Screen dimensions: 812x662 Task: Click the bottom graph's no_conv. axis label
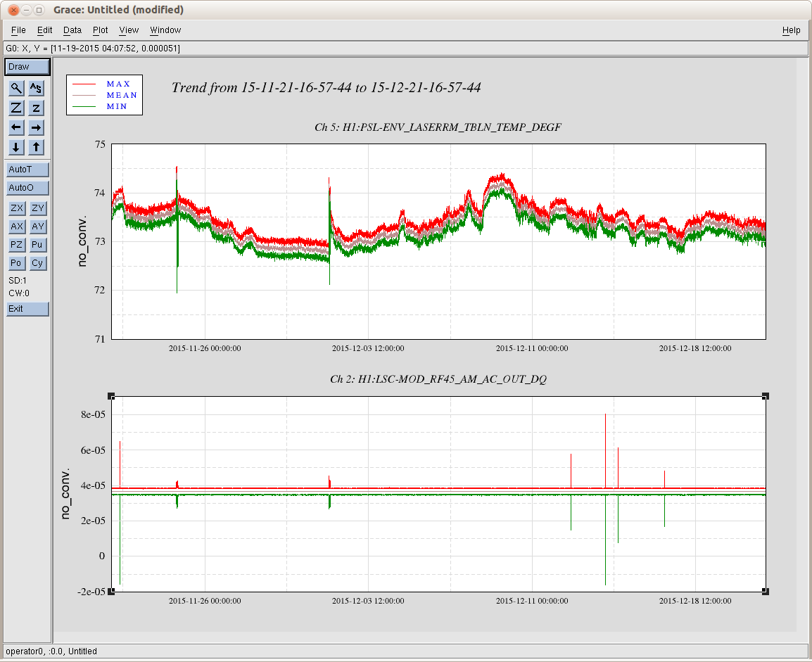coord(65,494)
